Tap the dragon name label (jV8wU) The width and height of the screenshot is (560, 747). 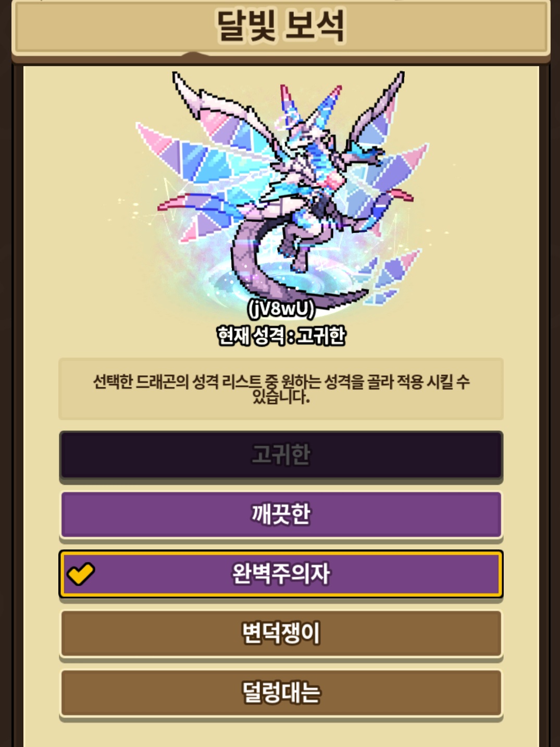(281, 309)
